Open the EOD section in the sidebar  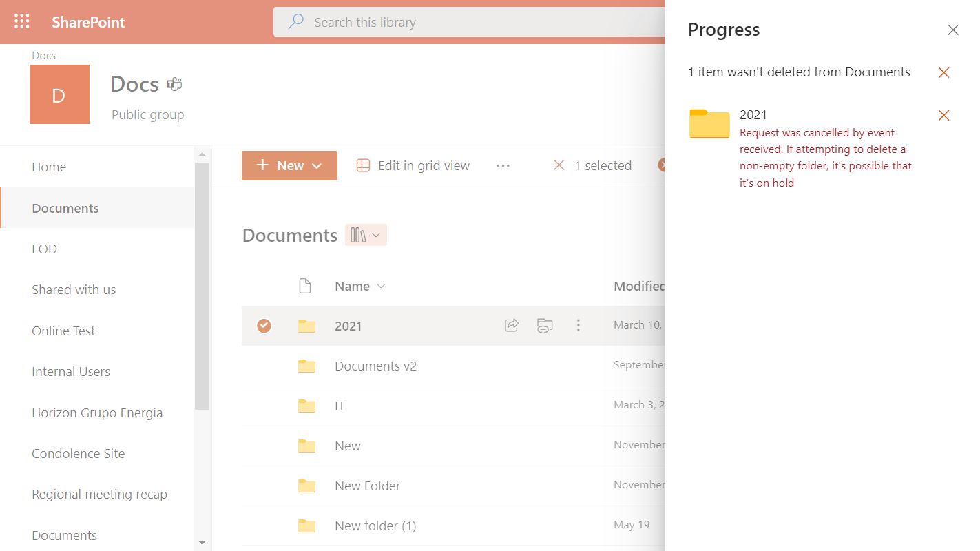coord(44,249)
